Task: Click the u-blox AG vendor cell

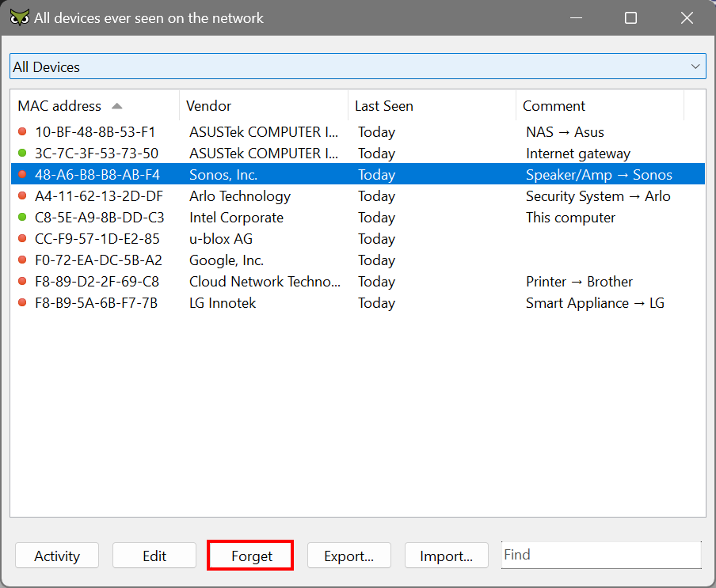Action: tap(221, 238)
